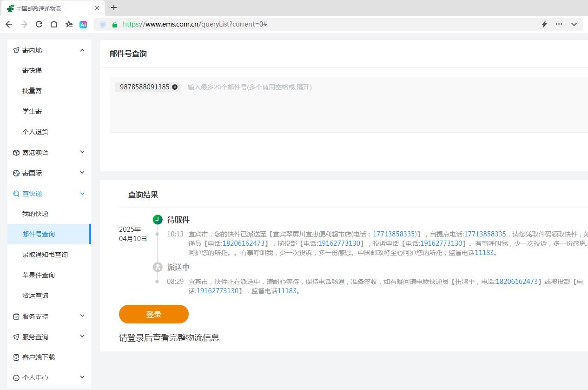Collapse the 寄内地 sidebar section
588x390 pixels.
tap(82, 50)
